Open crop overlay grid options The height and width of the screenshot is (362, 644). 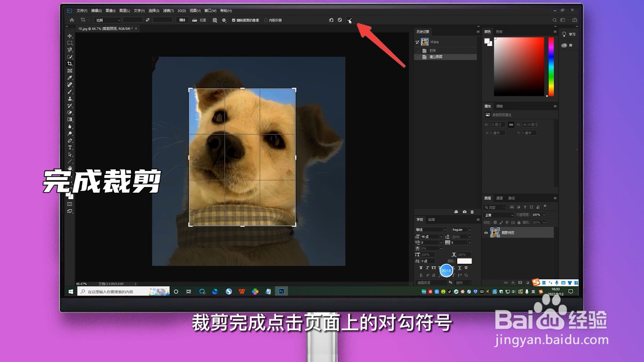(x=215, y=20)
